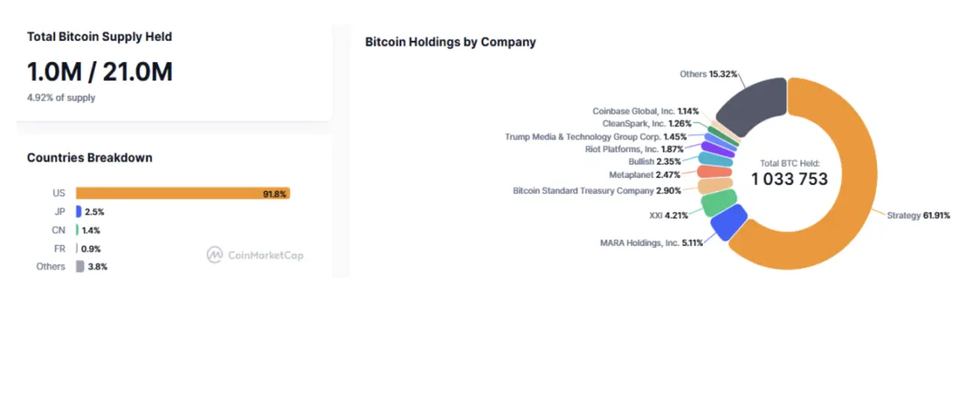Select the Metaplanet 2.47% label
The image size is (980, 404).
645,175
